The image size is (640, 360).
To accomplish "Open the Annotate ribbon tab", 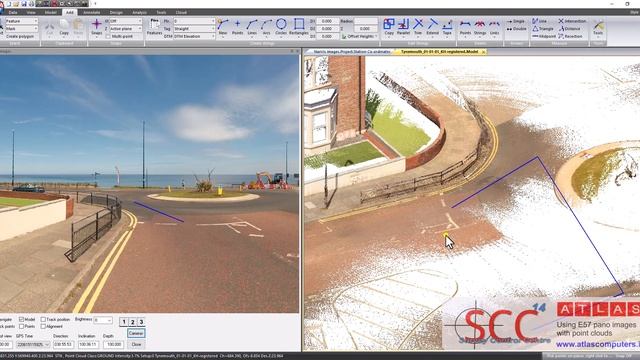I will [x=91, y=12].
